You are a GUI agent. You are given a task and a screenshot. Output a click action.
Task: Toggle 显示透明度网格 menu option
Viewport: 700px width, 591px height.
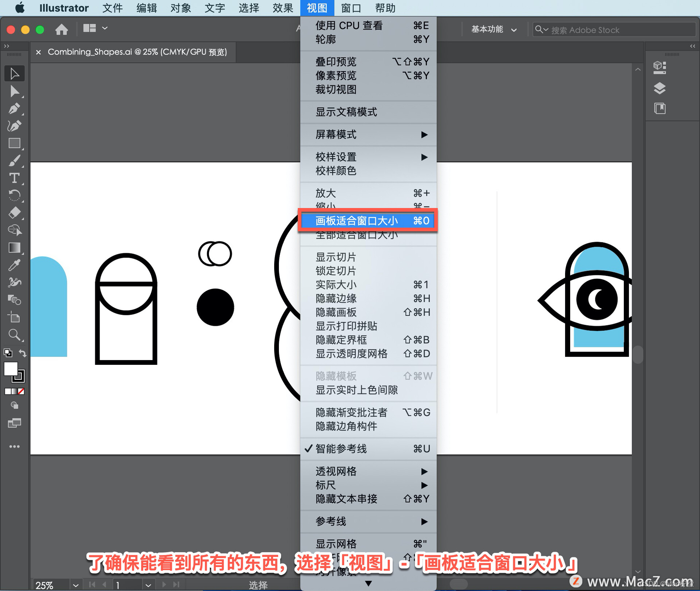pyautogui.click(x=351, y=354)
